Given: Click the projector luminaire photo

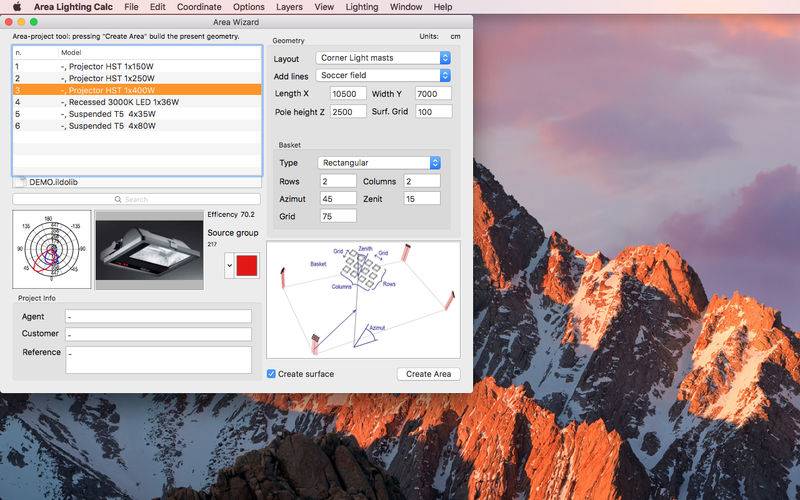Looking at the screenshot, I should coord(149,250).
